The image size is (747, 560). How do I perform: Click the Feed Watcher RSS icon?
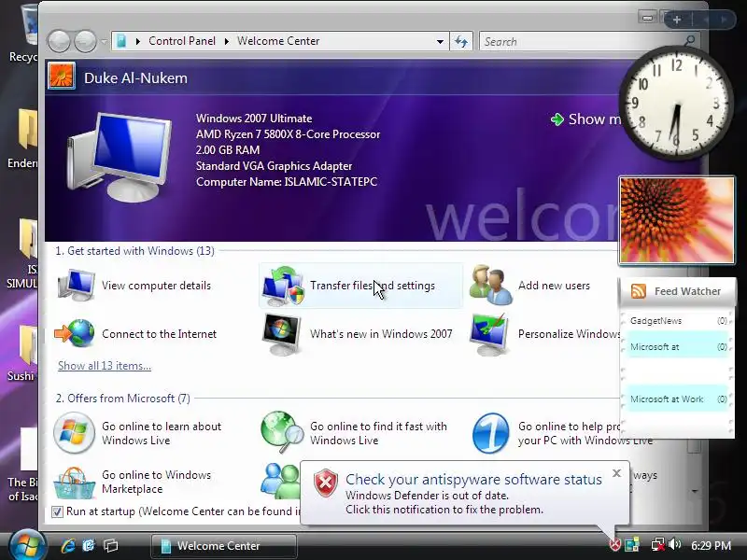tap(638, 291)
